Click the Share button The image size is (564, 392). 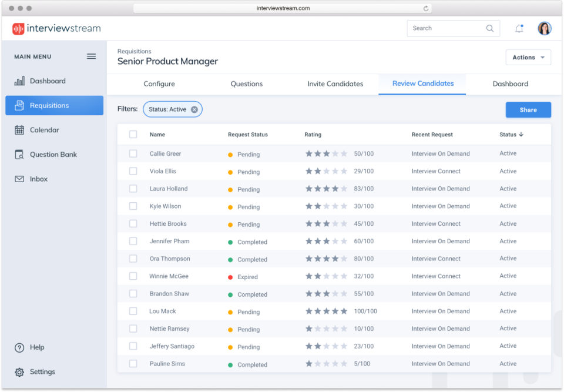pos(528,109)
